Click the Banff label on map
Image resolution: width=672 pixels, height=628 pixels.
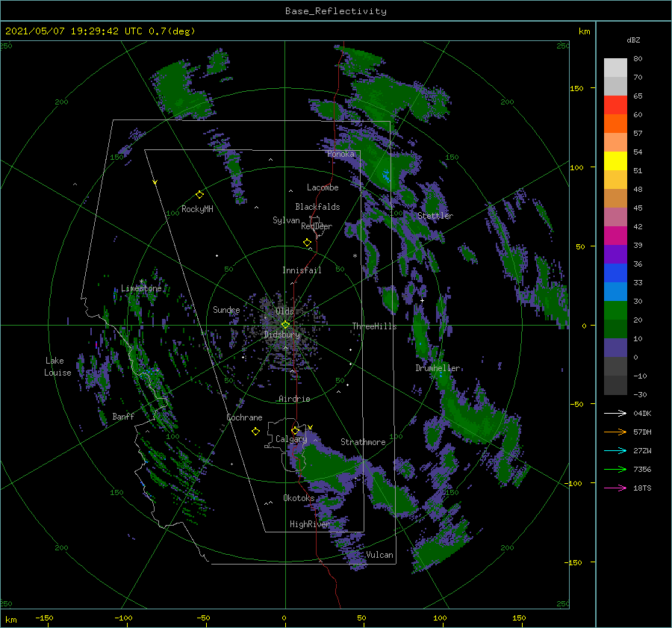[x=123, y=416]
